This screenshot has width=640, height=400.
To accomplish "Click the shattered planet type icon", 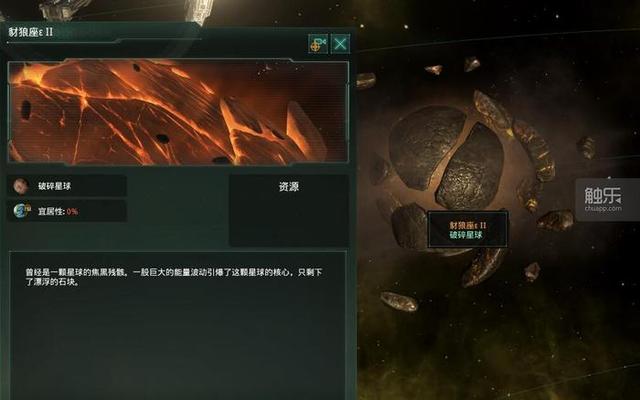I will coord(20,186).
